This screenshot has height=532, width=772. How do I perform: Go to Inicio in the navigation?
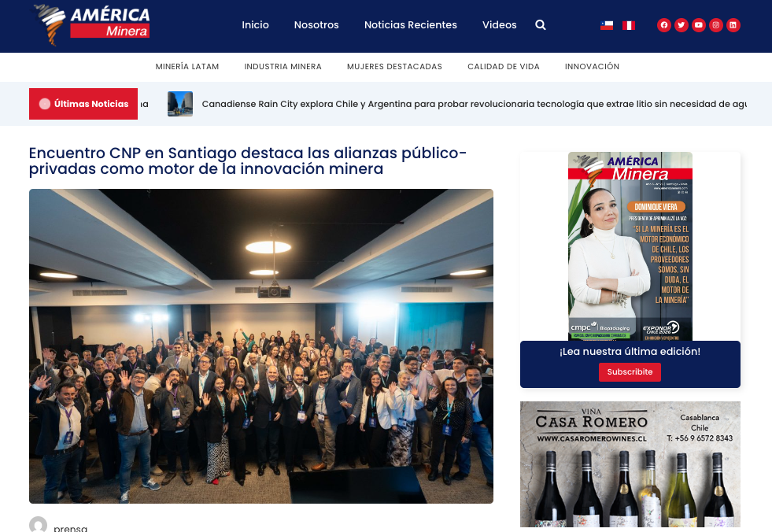click(255, 25)
